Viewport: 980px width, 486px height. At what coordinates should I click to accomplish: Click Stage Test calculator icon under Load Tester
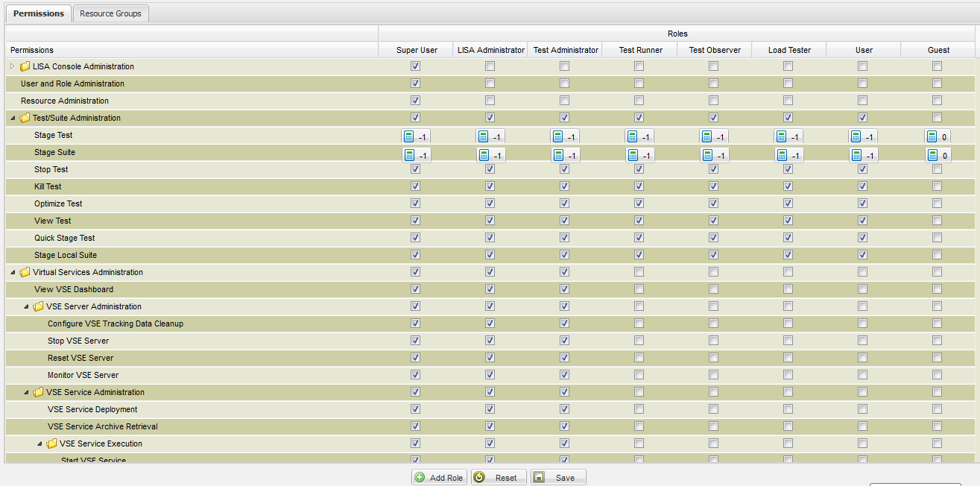(x=781, y=136)
